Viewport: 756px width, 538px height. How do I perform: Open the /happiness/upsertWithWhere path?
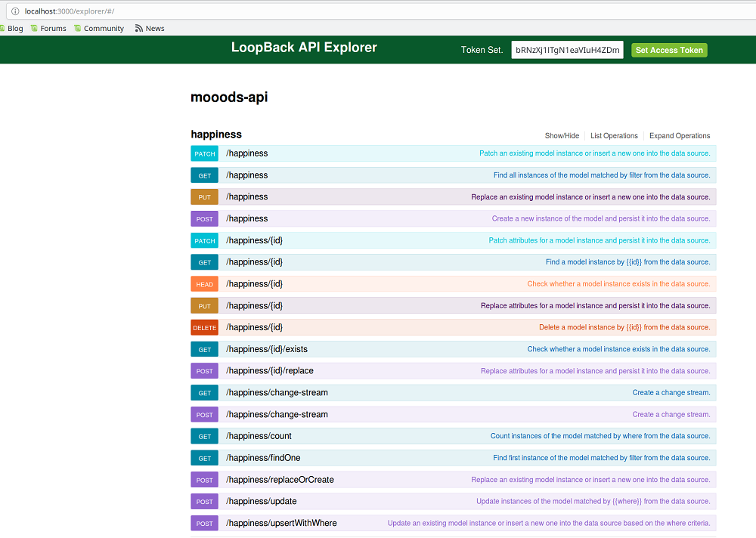281,523
